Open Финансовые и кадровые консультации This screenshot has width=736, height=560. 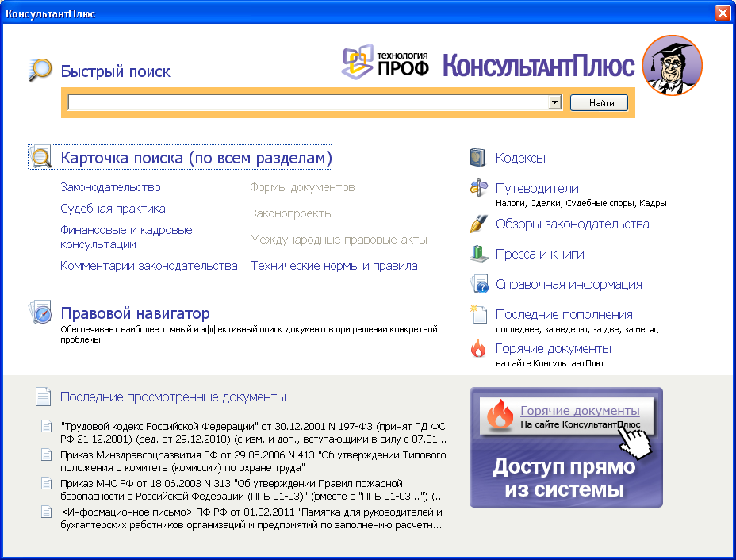(x=126, y=237)
